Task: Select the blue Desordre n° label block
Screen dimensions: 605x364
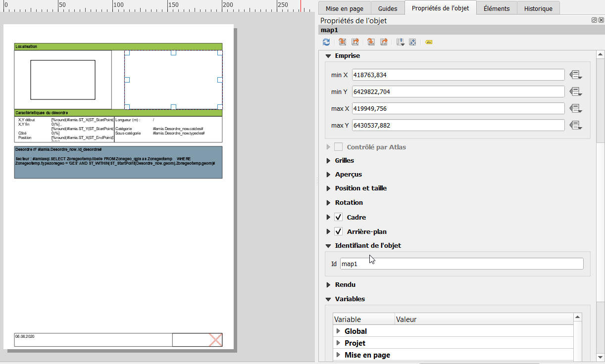Action: point(118,162)
